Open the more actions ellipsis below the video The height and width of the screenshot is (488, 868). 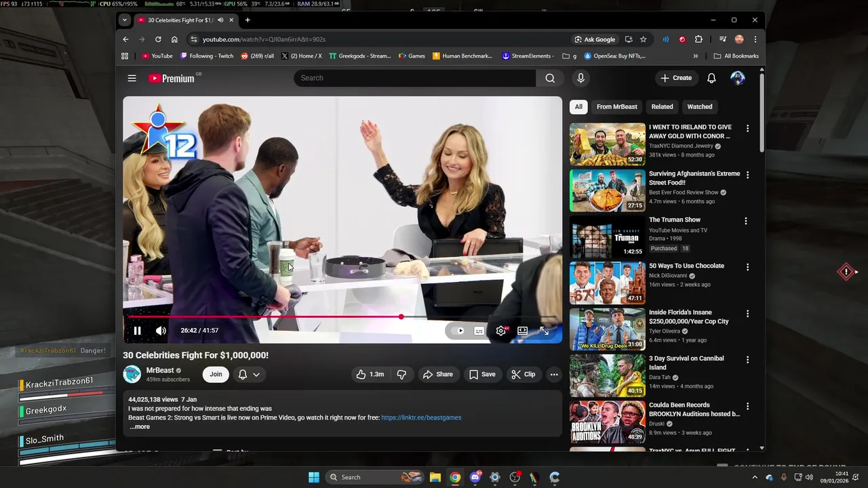pyautogui.click(x=554, y=374)
